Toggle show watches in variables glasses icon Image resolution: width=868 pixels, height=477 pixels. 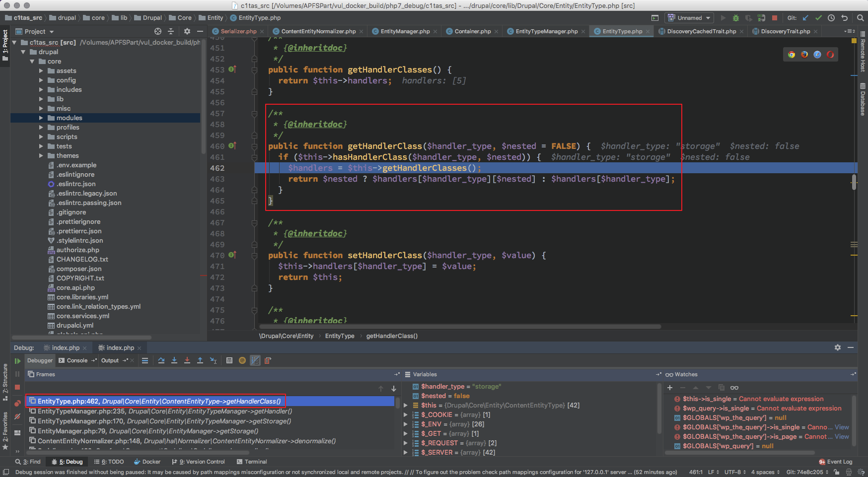coord(734,388)
